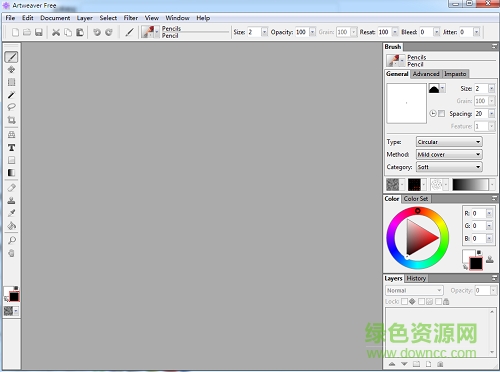Click the Save toolbar icon
The image size is (500, 372).
(39, 32)
